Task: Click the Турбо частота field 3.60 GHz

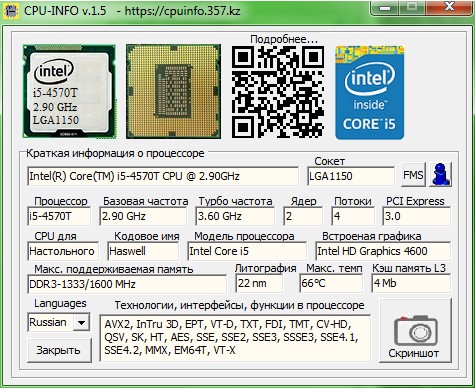Action: (235, 216)
